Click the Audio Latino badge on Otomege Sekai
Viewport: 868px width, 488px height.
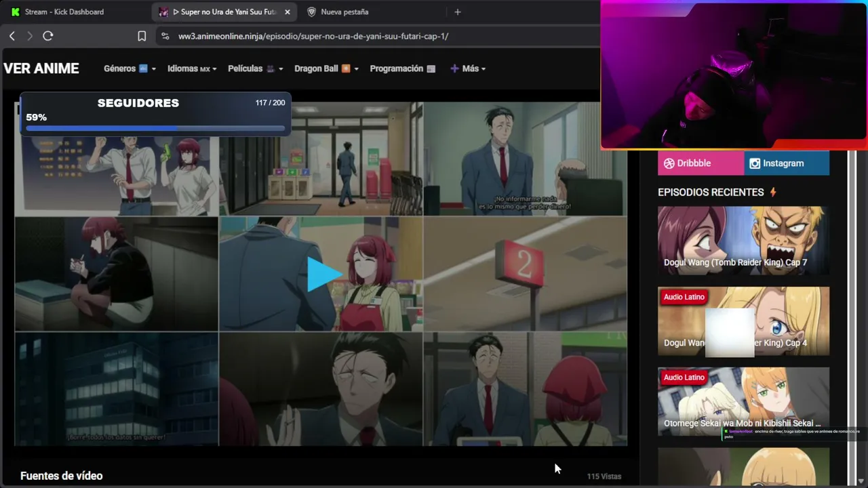684,378
